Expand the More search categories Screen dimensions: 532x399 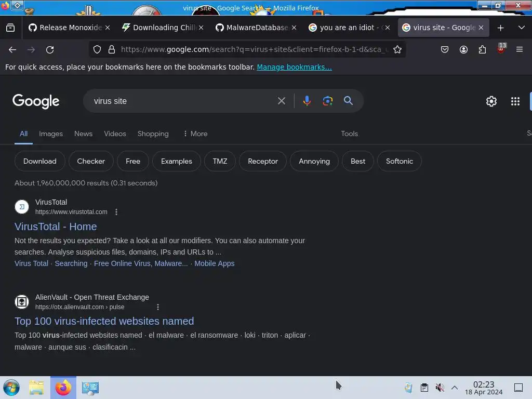coord(195,134)
